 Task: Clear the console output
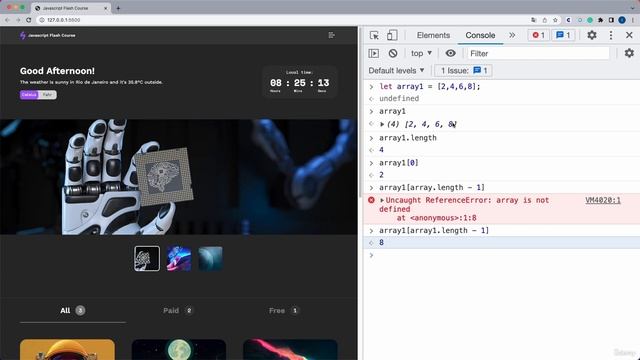click(393, 53)
